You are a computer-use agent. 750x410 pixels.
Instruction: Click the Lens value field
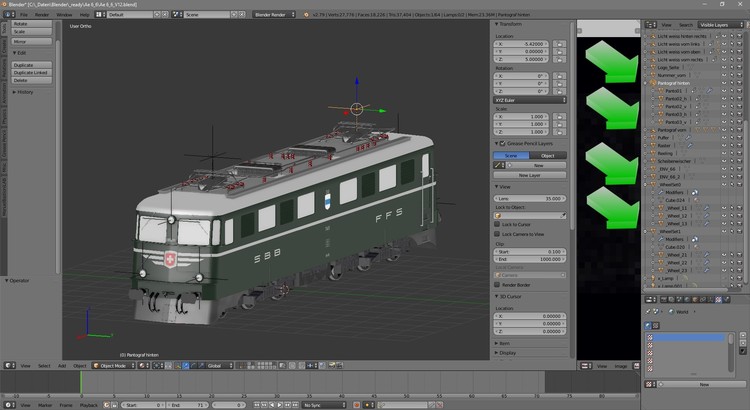(x=530, y=198)
